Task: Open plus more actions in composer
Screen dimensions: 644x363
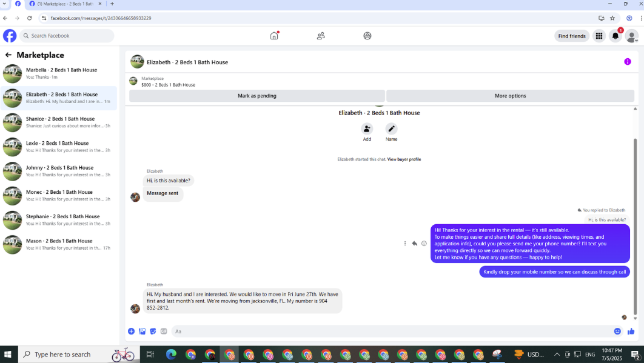Action: 131,331
